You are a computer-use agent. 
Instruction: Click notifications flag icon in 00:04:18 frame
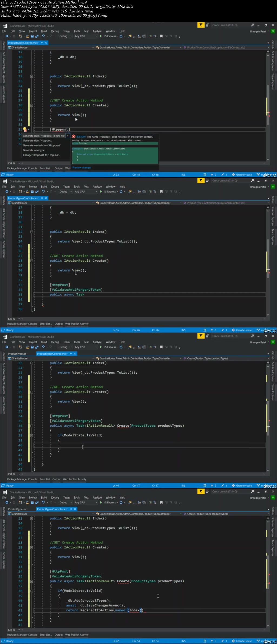[201, 492]
